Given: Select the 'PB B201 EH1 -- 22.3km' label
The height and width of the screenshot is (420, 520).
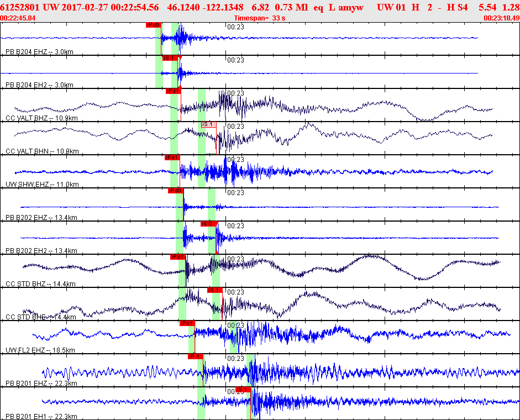Looking at the screenshot, I should click(x=41, y=417).
